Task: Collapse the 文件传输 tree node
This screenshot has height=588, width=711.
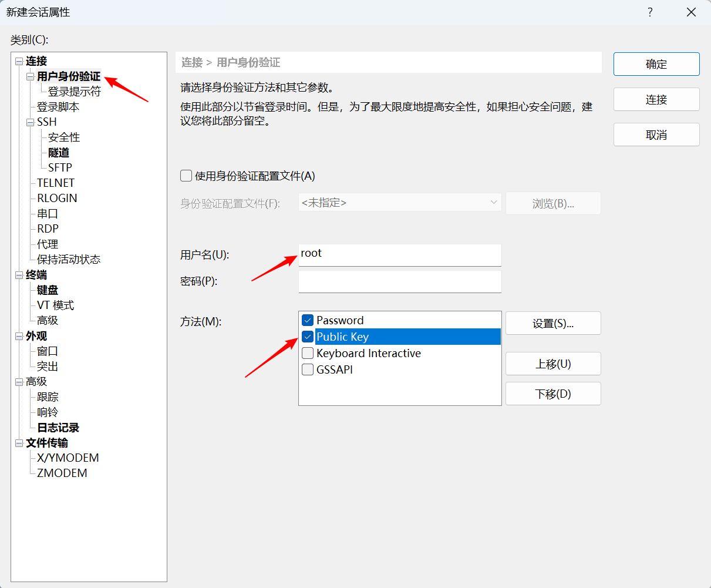Action: click(19, 443)
